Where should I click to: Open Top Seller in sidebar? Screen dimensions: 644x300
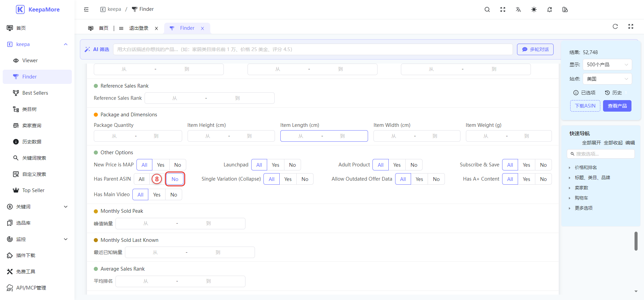pos(37,190)
